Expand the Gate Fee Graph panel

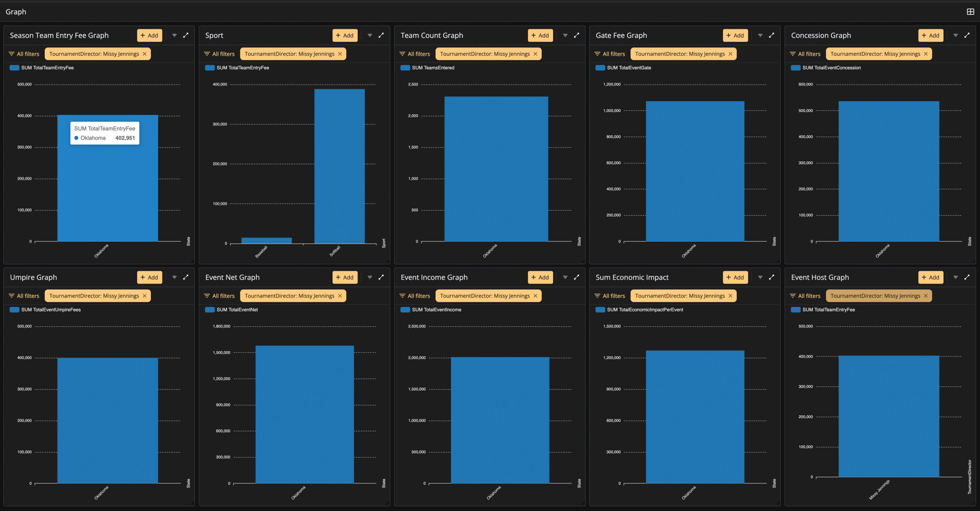(x=771, y=35)
